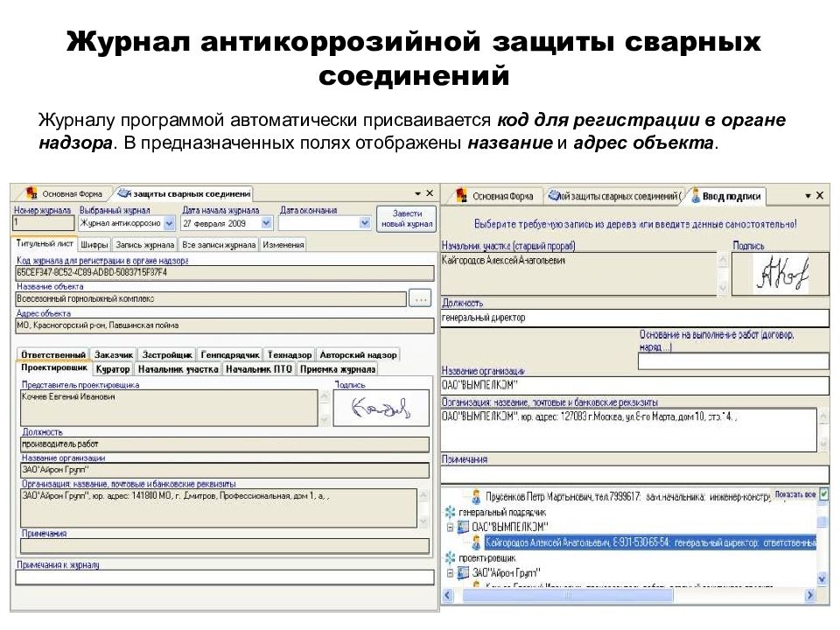Click Завести новый журнал button
Image resolution: width=840 pixels, height=630 pixels.
(407, 219)
